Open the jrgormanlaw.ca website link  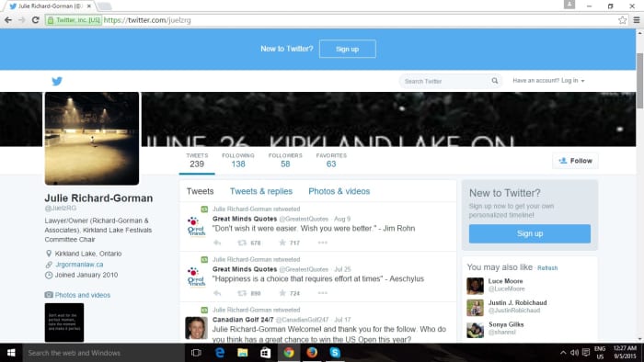pyautogui.click(x=79, y=265)
